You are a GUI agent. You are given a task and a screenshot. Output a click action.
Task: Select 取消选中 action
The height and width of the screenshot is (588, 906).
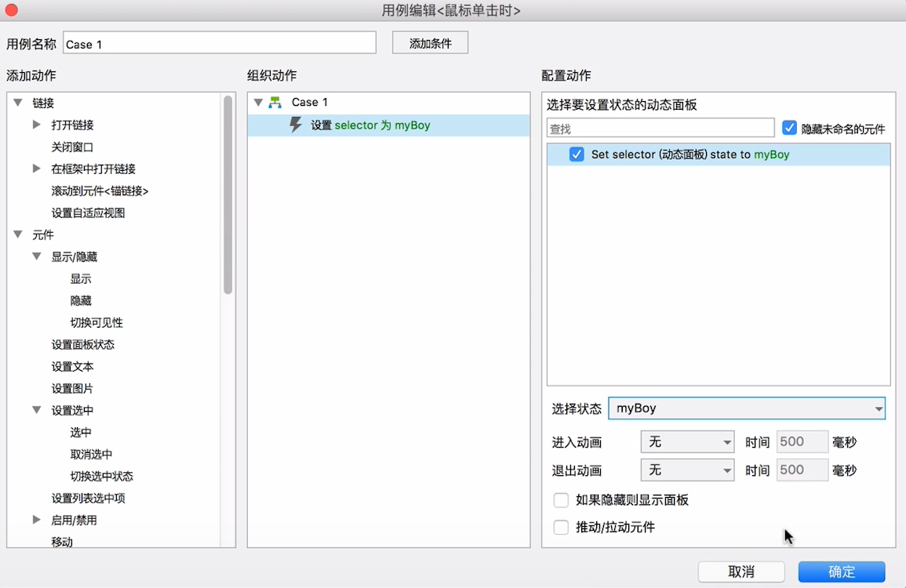[x=91, y=455]
